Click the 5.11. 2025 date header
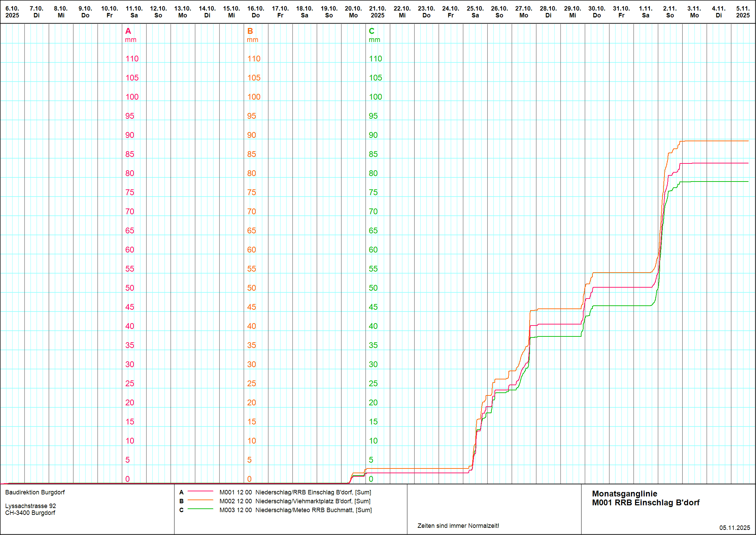Screen dimensions: 756x535 point(743,12)
